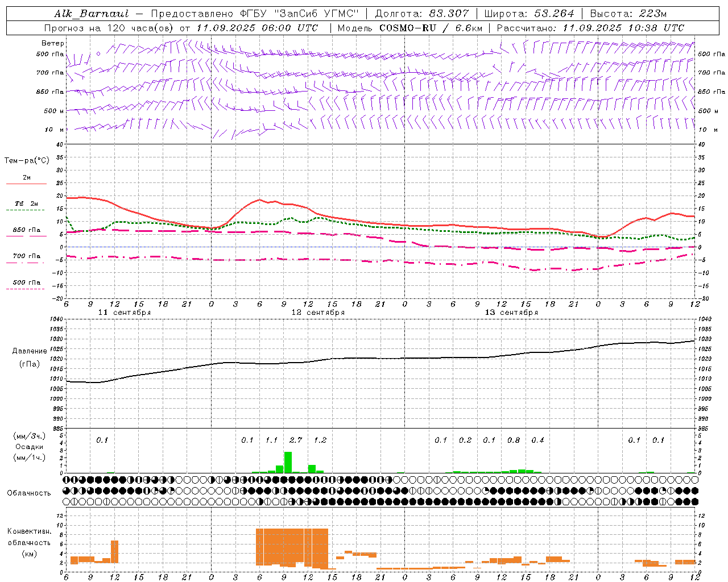Click the Долгота: 83.307 value
Viewport: 728px width, 582px height.
[422, 14]
